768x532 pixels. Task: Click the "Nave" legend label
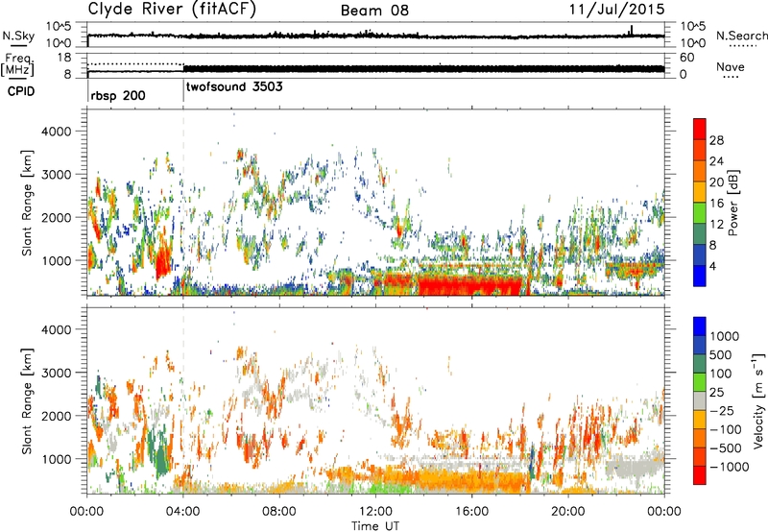coord(731,66)
